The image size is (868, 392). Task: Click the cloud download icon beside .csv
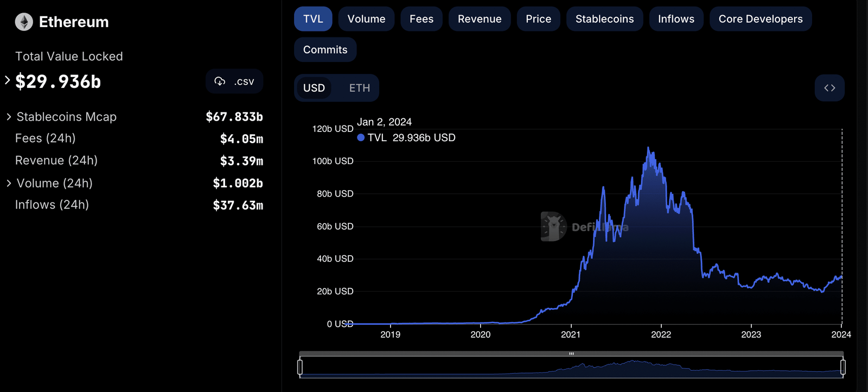220,81
